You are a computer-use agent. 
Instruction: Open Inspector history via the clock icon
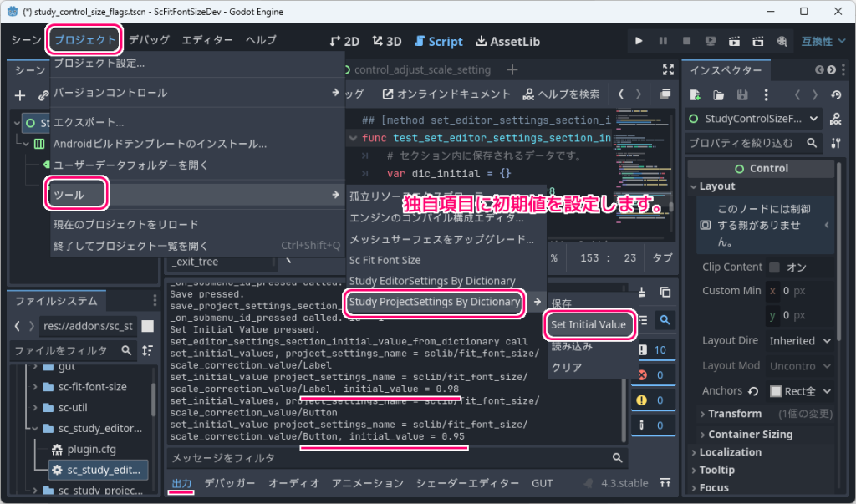coord(834,94)
